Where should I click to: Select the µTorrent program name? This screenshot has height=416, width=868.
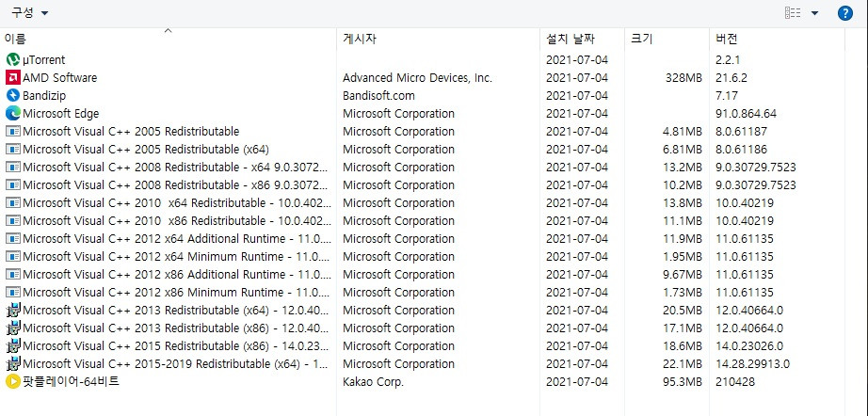coord(43,59)
